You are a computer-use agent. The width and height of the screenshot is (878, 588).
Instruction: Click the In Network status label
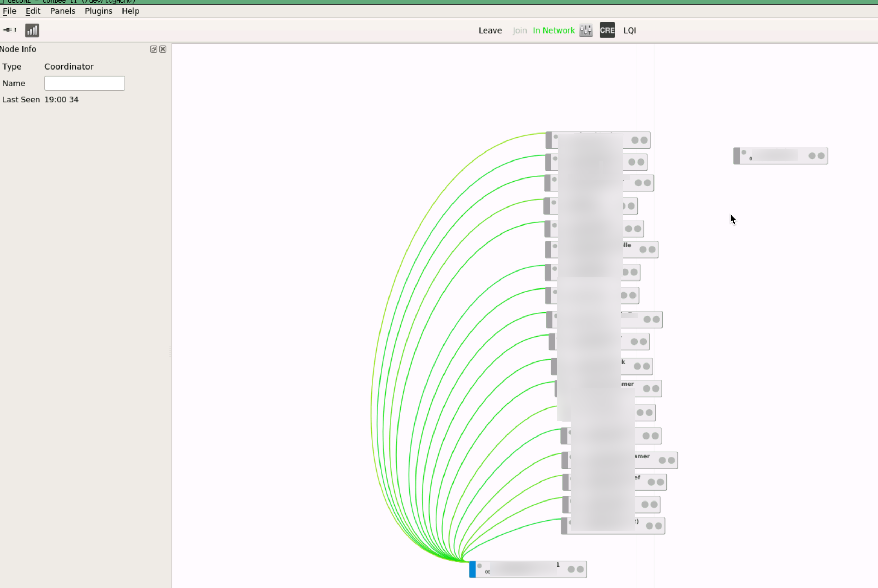(x=554, y=30)
